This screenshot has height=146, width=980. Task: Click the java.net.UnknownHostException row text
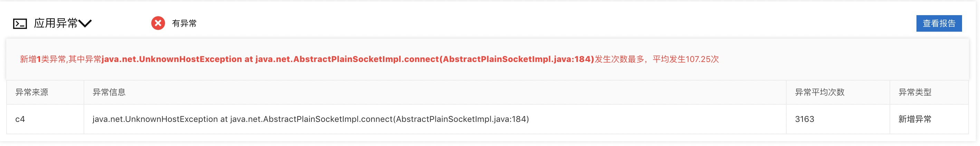click(x=310, y=119)
